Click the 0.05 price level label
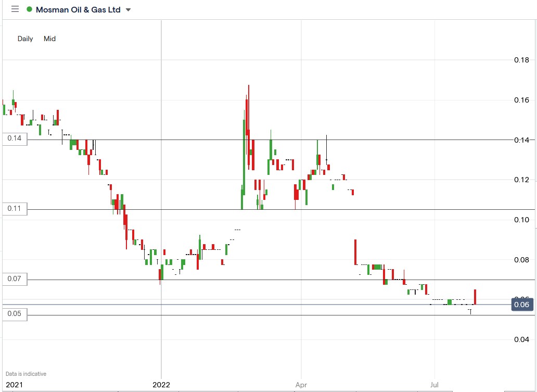The image size is (537, 392). [14, 314]
